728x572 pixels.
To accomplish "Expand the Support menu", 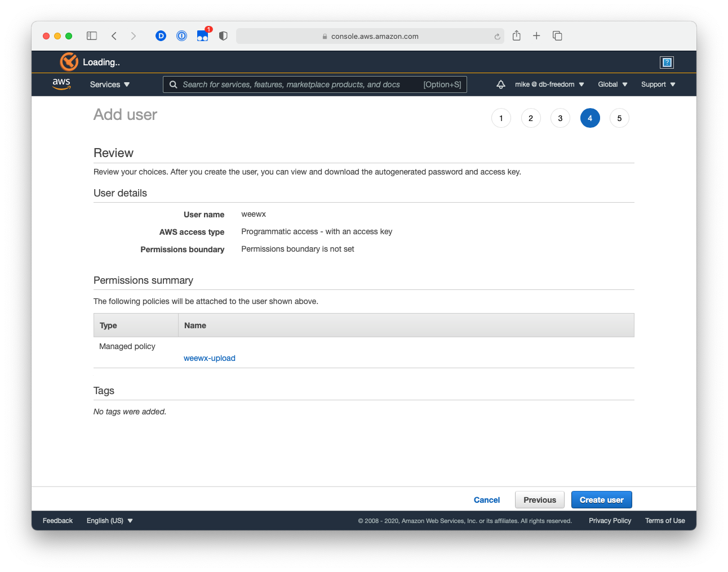I will point(658,84).
